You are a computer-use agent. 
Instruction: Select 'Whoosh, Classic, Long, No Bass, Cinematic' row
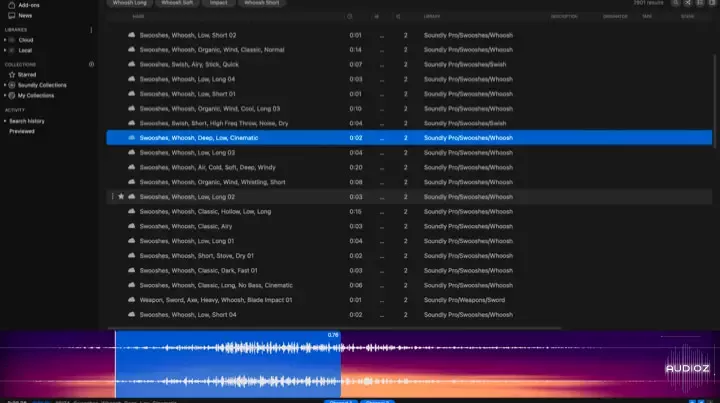pos(409,285)
